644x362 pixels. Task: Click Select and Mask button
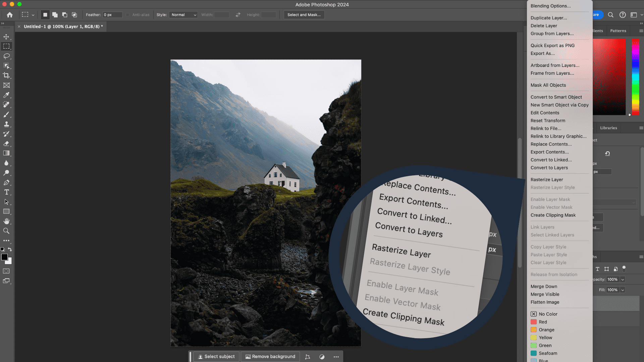(304, 15)
